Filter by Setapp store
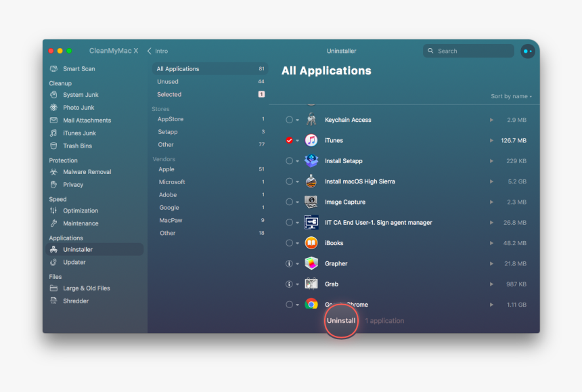Viewport: 582px width, 392px height. click(210, 132)
